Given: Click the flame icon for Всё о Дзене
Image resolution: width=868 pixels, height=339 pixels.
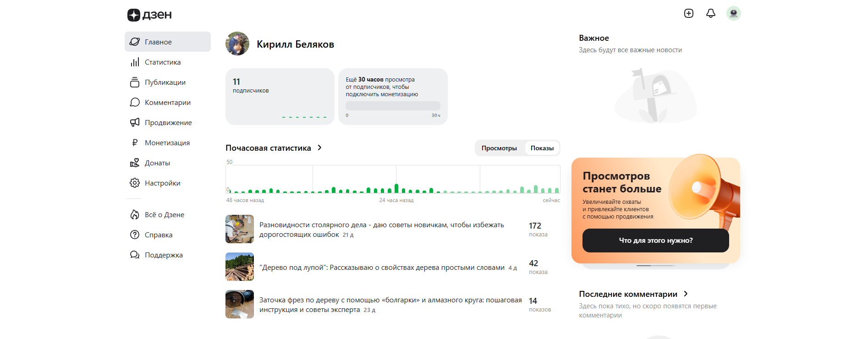Looking at the screenshot, I should [135, 214].
